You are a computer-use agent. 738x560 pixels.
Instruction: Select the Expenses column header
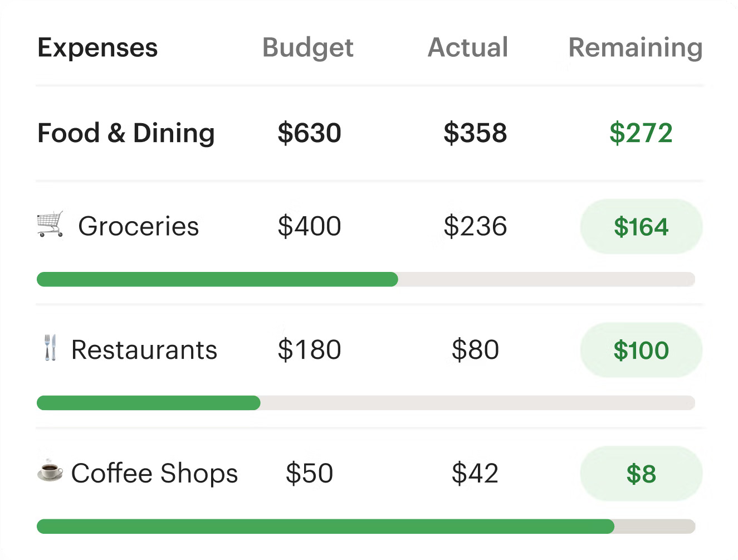(97, 48)
